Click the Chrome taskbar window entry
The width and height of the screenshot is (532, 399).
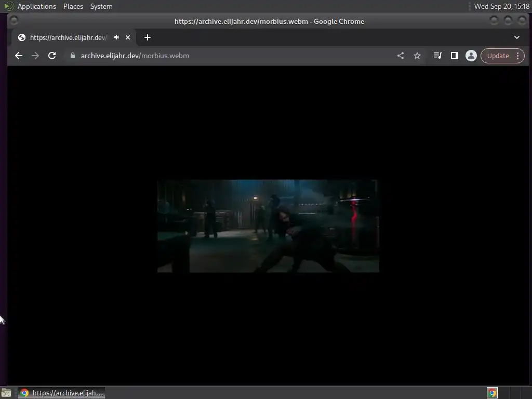[61, 393]
